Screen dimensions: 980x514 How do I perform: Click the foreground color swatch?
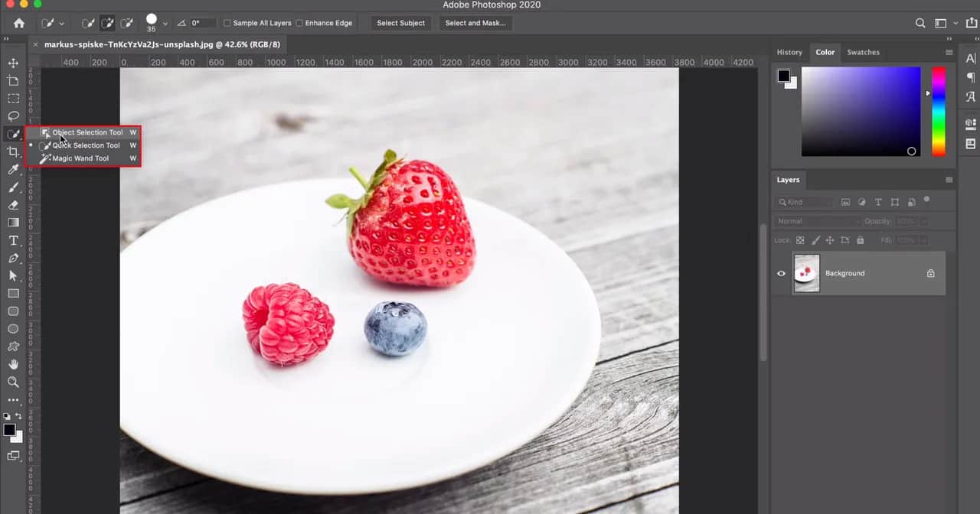(x=9, y=431)
